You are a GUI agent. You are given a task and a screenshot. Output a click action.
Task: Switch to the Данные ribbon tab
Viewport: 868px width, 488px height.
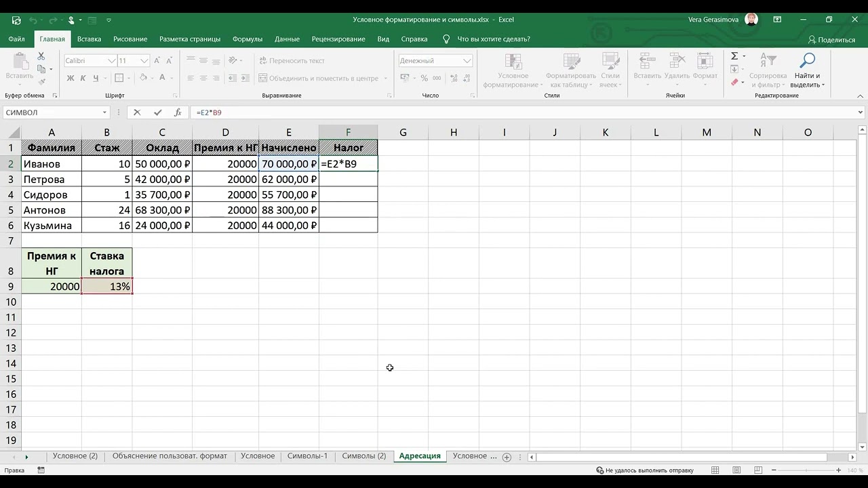pyautogui.click(x=287, y=39)
